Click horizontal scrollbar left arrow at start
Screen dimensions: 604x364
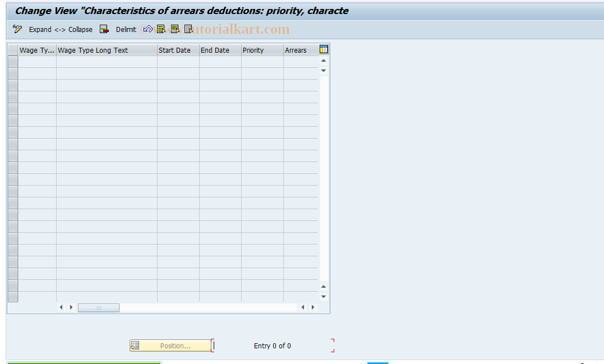pyautogui.click(x=61, y=307)
